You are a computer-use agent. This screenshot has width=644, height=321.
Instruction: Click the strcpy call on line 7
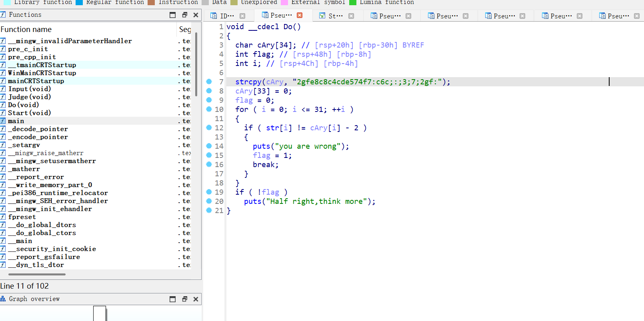248,82
